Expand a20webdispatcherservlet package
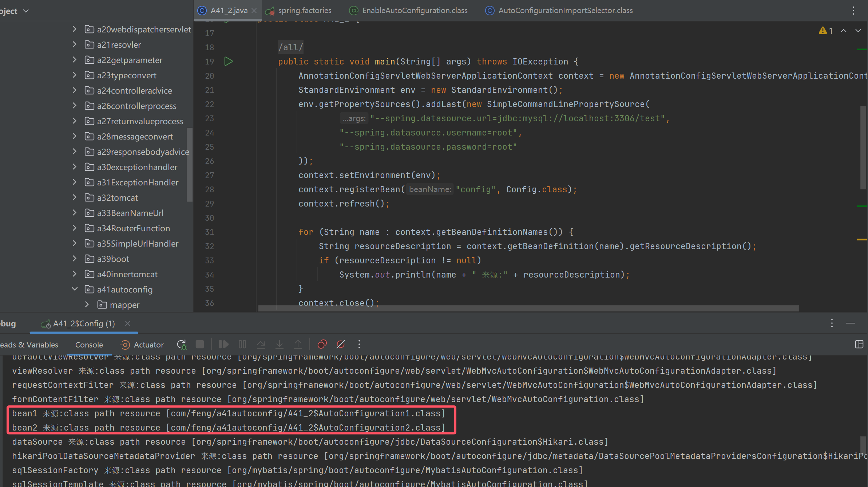The height and width of the screenshot is (487, 868). pos(74,29)
